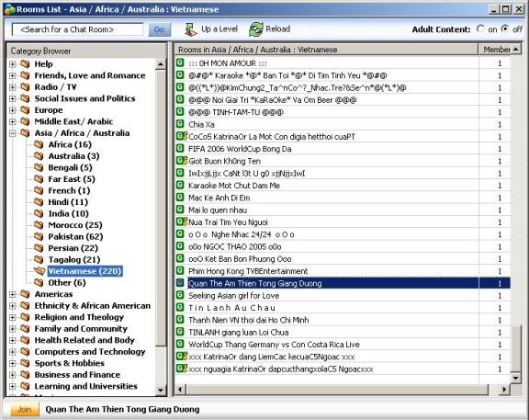The image size is (529, 420).
Task: Click room icon for Mac Ke Anh Di Em
Action: 180,198
